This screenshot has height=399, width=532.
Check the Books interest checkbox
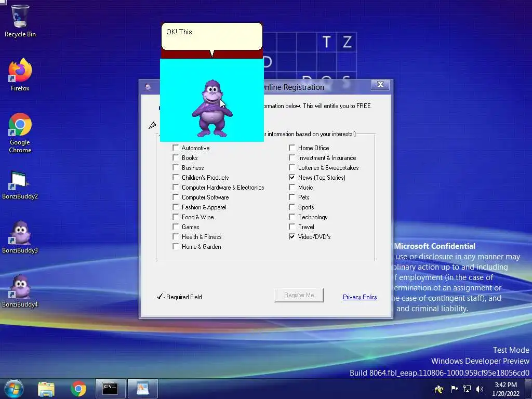tap(176, 157)
